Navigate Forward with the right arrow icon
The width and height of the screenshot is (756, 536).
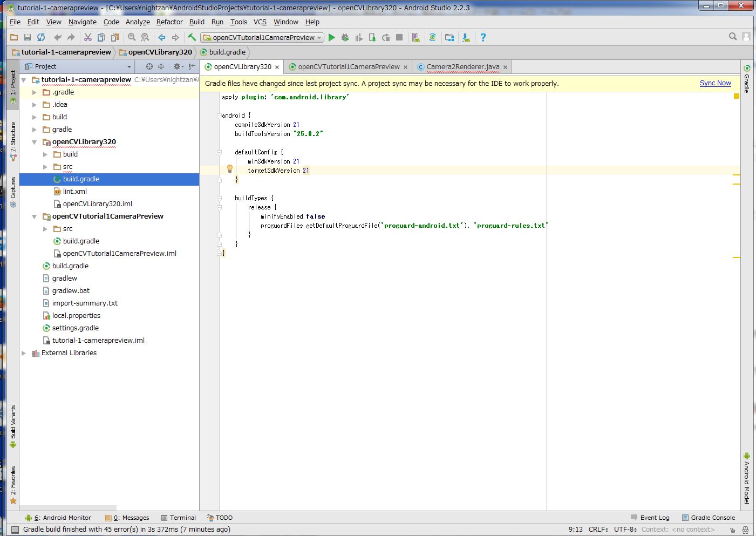click(x=175, y=37)
